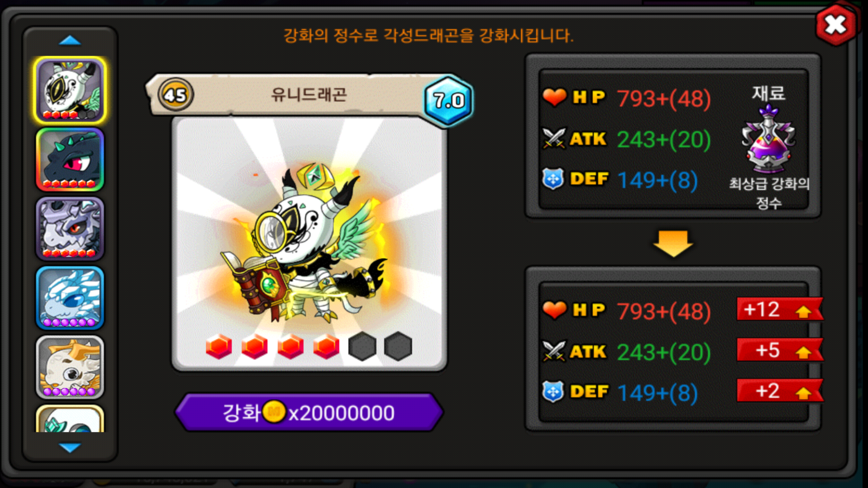
Task: Select the gray skeletal dragon thumbnail
Action: (x=70, y=229)
